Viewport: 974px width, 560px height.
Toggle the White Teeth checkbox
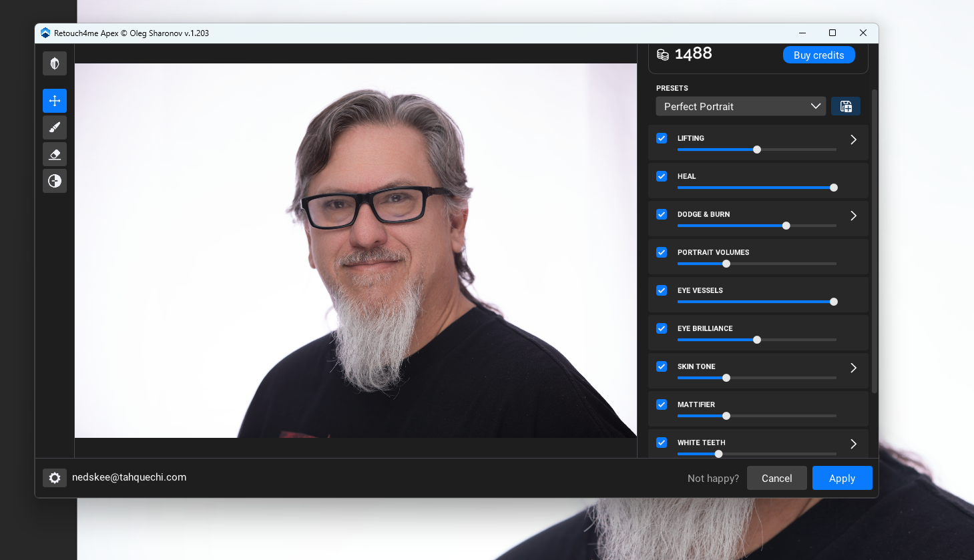point(662,443)
